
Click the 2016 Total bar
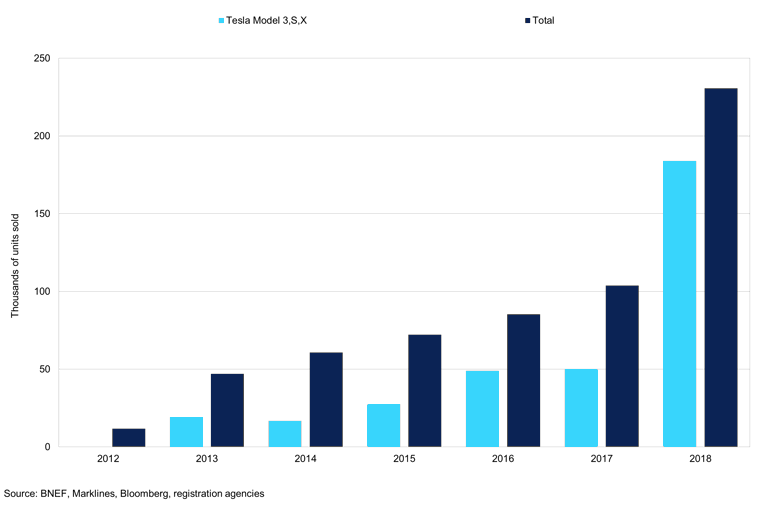pos(523,380)
